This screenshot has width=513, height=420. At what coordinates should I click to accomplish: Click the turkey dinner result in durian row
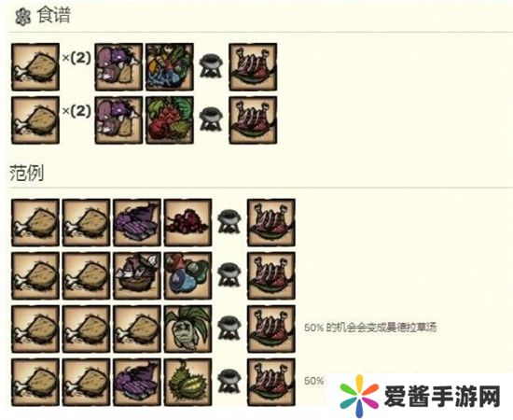(x=271, y=382)
